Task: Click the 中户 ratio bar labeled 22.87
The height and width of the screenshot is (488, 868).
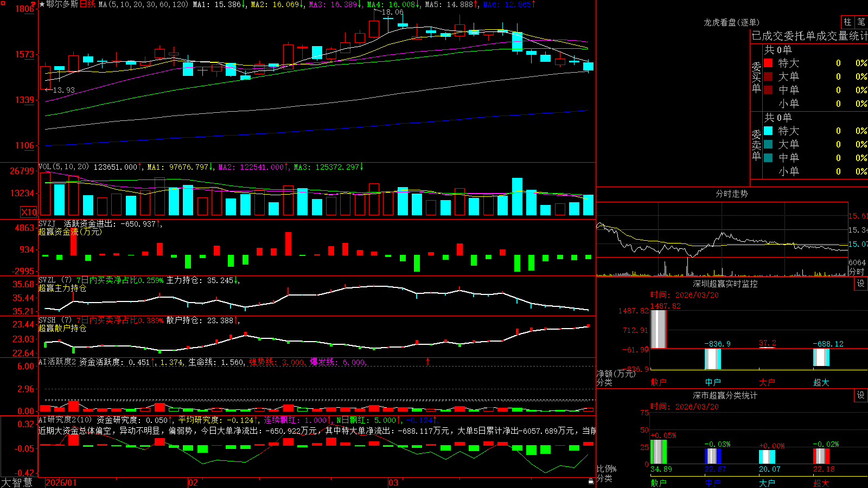Action: tap(713, 456)
